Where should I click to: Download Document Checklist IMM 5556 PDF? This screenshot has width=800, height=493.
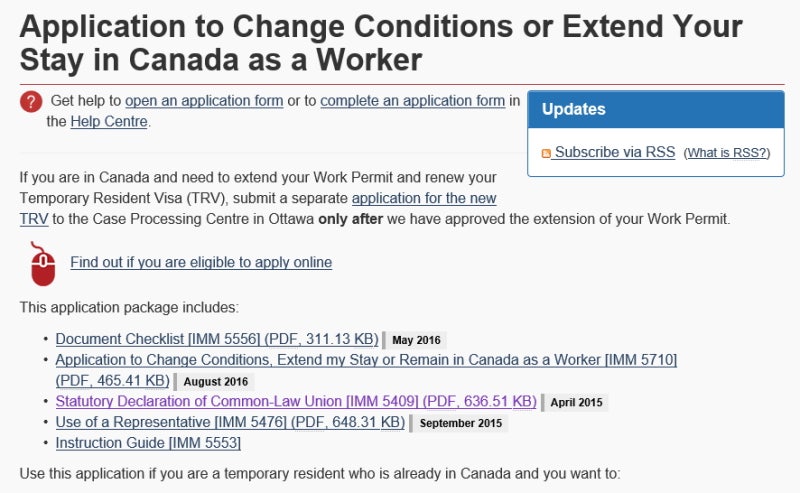[x=217, y=339]
